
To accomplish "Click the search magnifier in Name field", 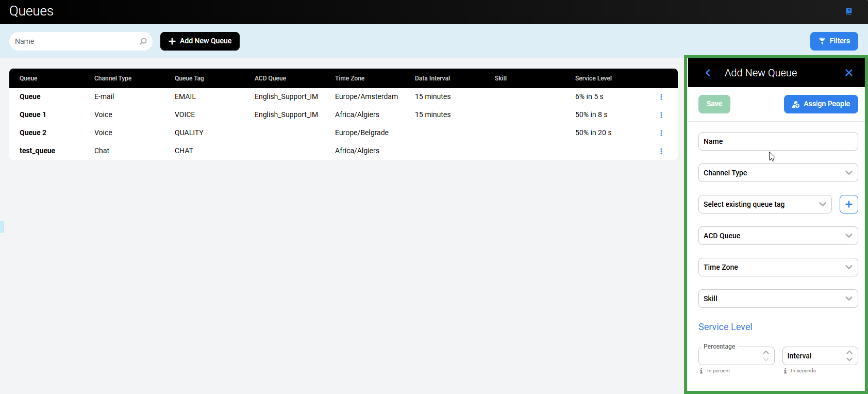I will click(x=143, y=41).
